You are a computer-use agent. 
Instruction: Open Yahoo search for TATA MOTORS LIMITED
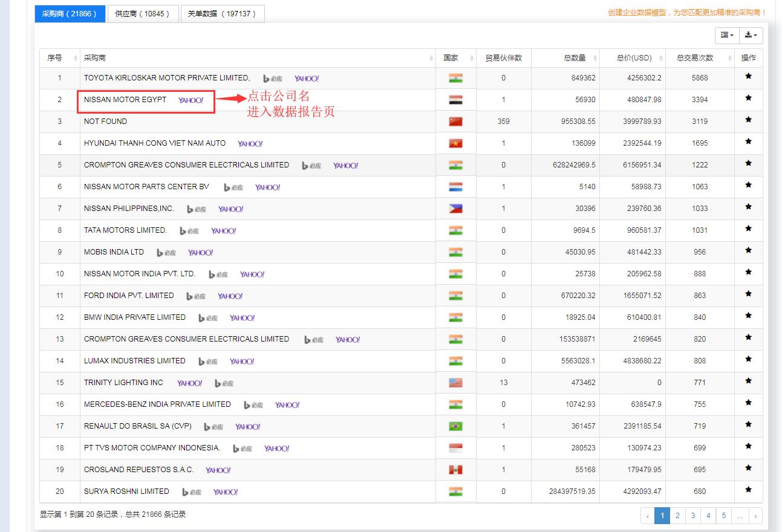click(223, 231)
